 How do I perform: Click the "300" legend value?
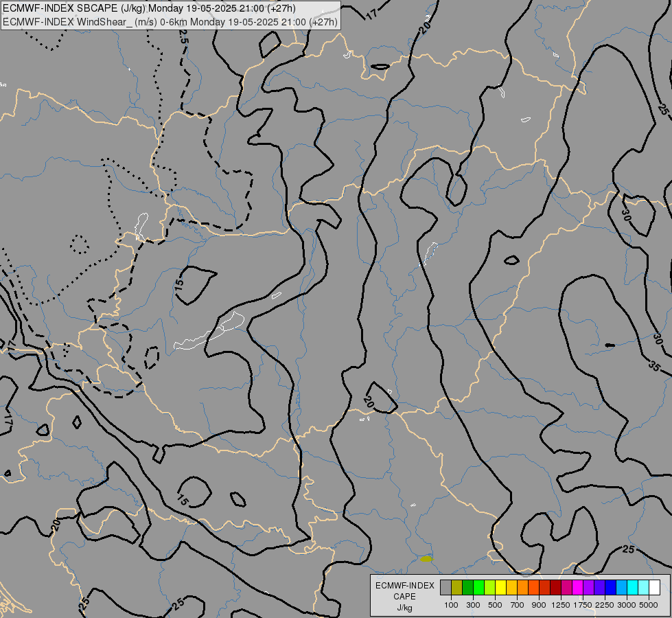click(473, 605)
